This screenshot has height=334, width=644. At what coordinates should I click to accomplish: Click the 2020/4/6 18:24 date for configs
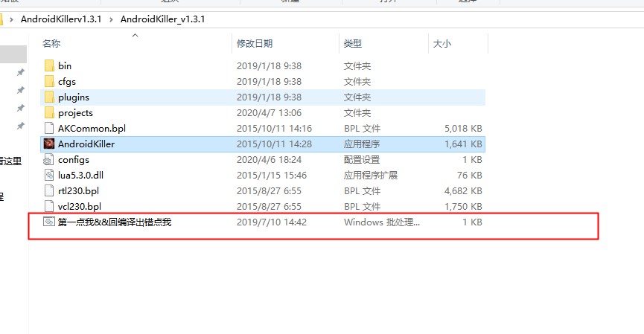click(x=269, y=160)
